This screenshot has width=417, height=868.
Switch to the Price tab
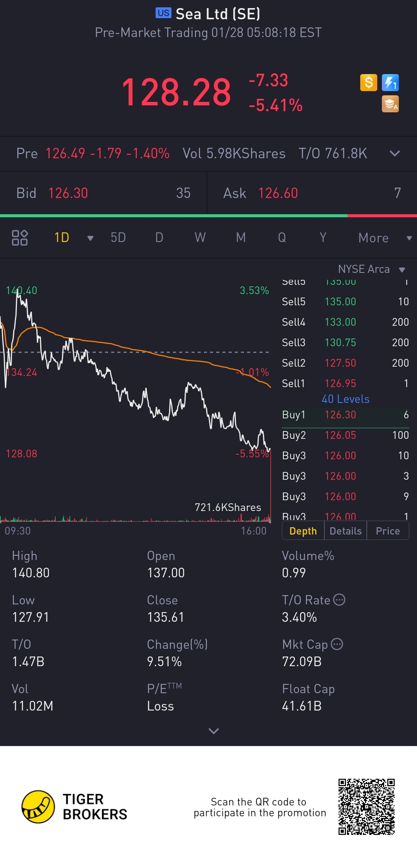click(388, 531)
